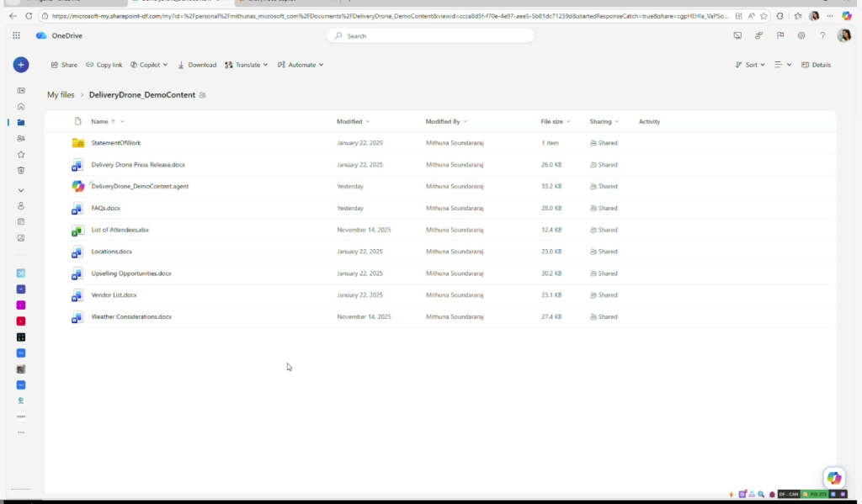Screen dimensions: 862x504
Task: Open the File size column dropdown
Action: coord(568,121)
